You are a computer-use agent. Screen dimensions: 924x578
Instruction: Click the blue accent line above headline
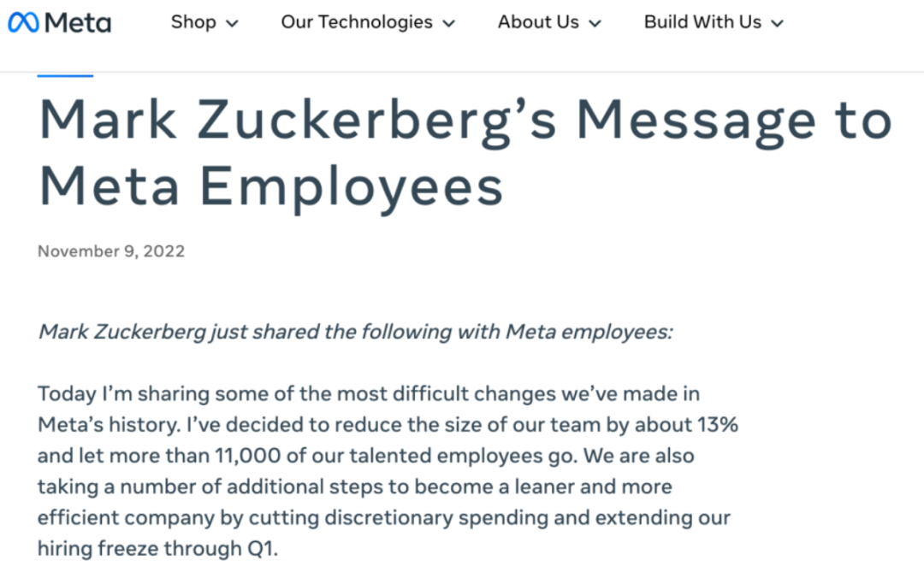point(65,76)
